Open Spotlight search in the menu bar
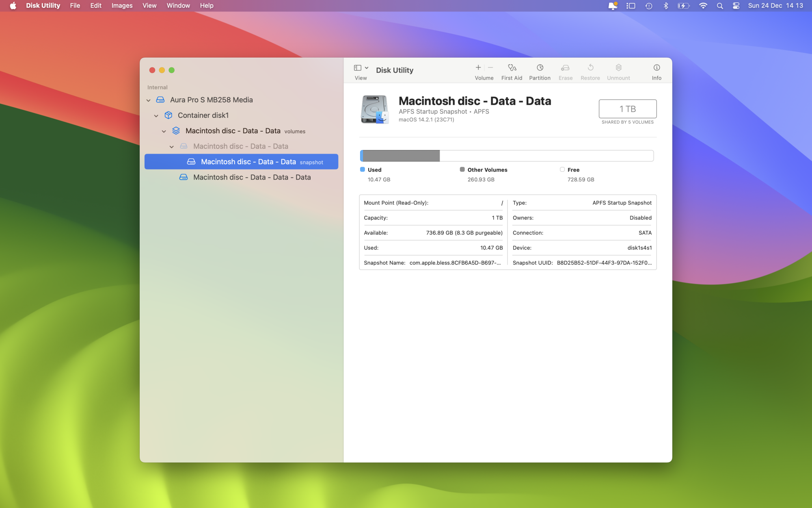Viewport: 812px width, 508px height. coord(720,6)
